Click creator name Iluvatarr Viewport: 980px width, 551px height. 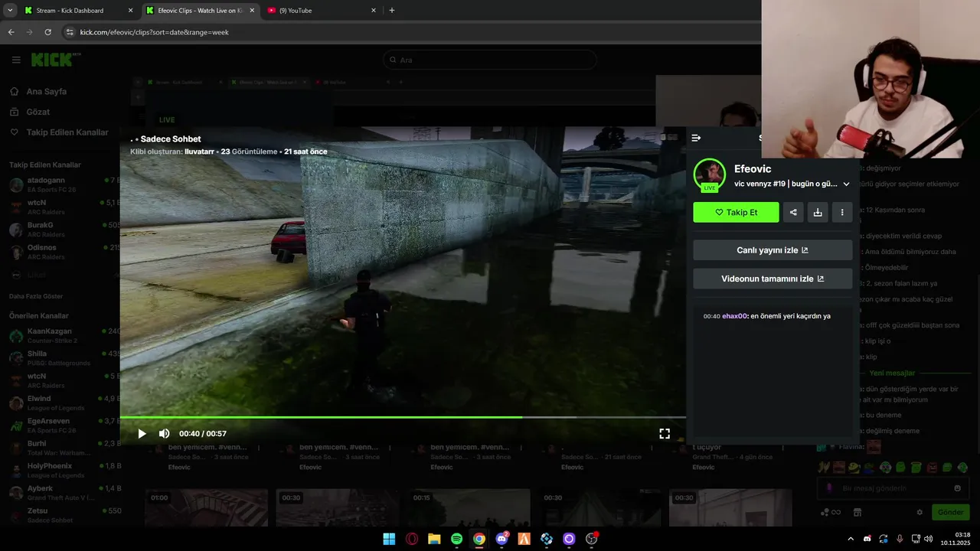pos(200,152)
